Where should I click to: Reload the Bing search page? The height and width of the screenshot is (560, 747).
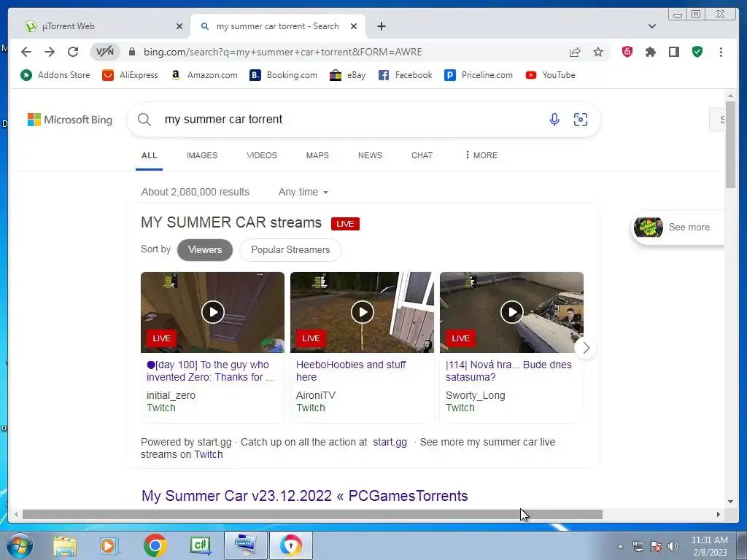73,52
